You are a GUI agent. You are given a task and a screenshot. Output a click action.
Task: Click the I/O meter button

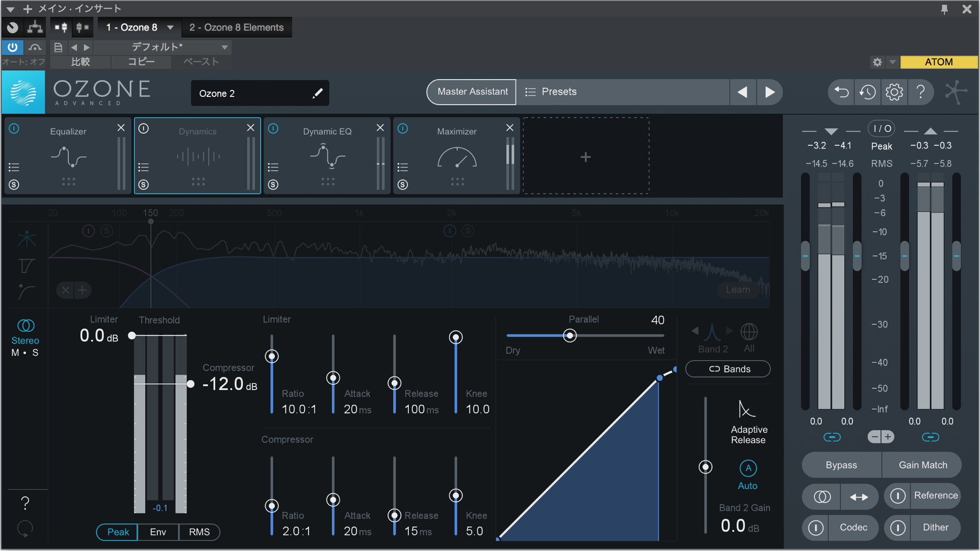pyautogui.click(x=882, y=129)
